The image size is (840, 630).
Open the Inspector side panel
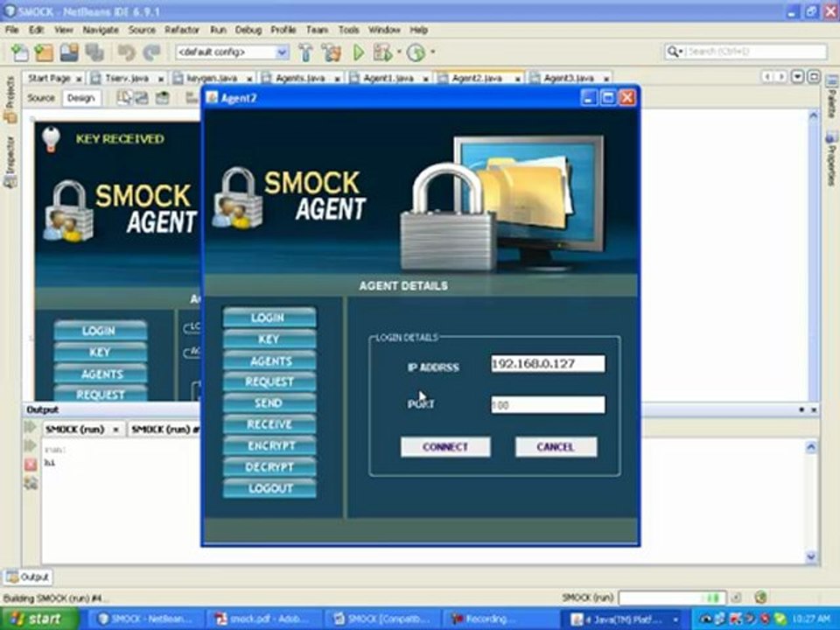click(x=10, y=162)
